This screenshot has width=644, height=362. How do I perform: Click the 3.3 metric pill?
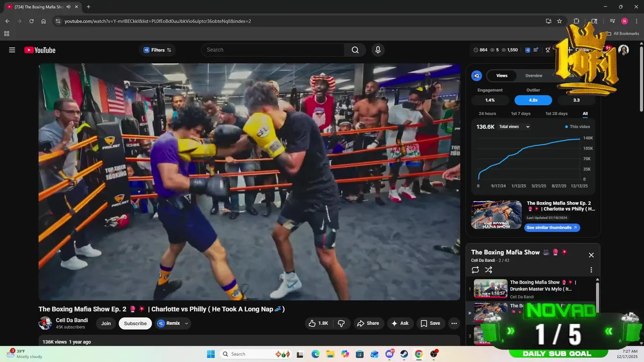point(577,100)
